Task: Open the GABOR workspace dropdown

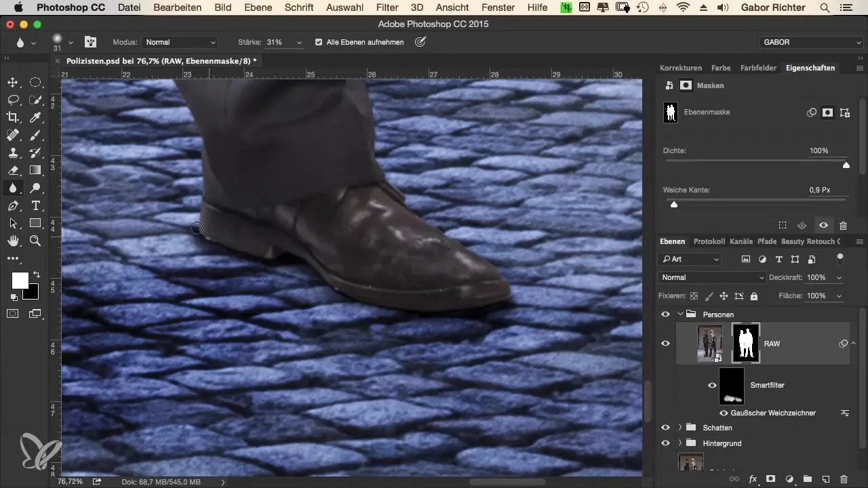Action: coord(810,42)
